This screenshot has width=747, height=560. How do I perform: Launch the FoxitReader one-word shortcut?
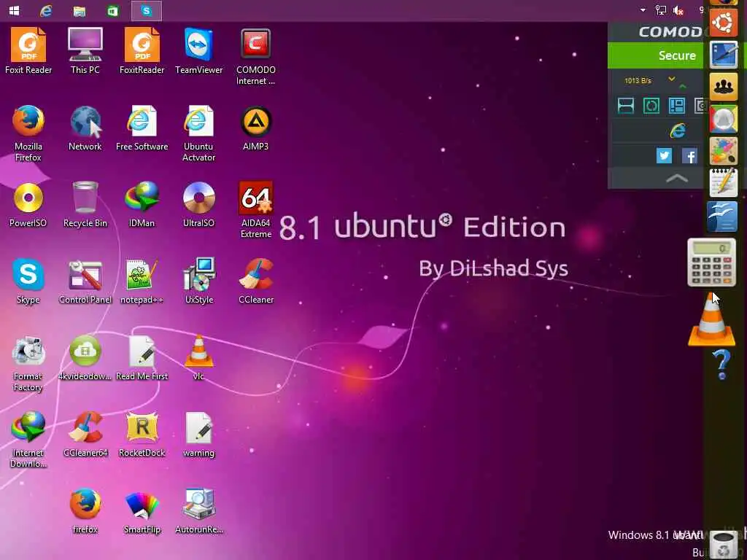(x=142, y=51)
